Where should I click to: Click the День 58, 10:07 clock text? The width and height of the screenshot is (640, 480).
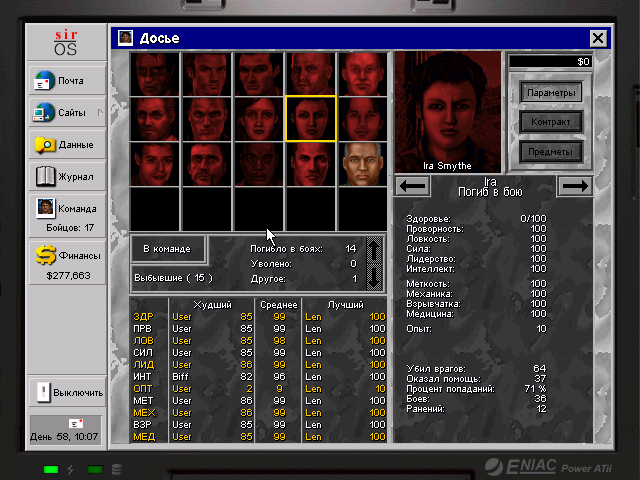(64, 437)
